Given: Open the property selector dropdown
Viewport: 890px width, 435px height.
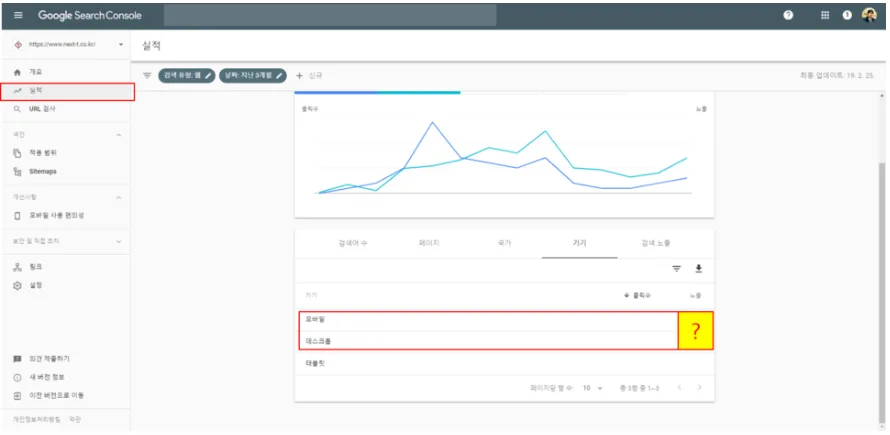Looking at the screenshot, I should click(121, 45).
